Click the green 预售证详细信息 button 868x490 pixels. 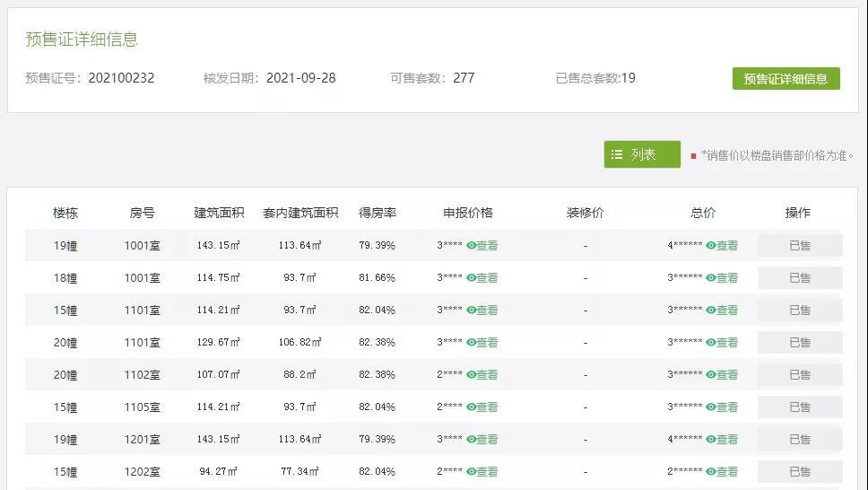tap(786, 79)
